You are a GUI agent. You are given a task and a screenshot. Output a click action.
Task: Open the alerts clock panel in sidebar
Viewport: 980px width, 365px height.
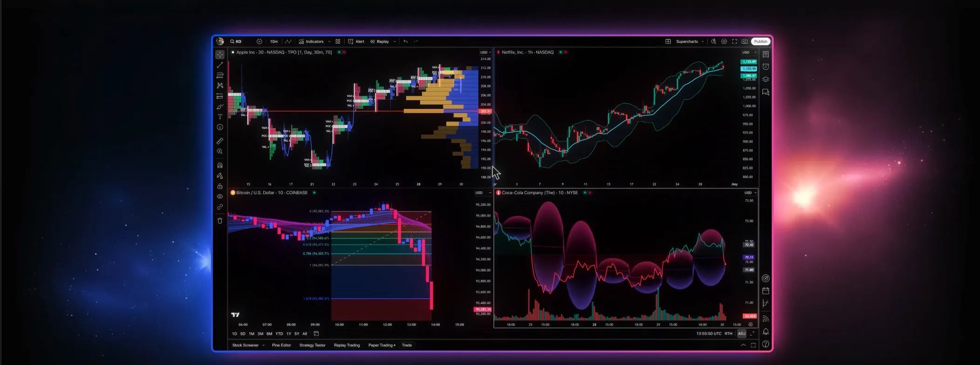[x=766, y=67]
